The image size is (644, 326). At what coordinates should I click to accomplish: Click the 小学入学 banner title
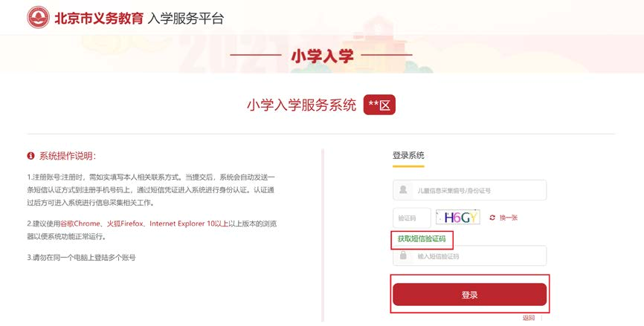pos(321,56)
